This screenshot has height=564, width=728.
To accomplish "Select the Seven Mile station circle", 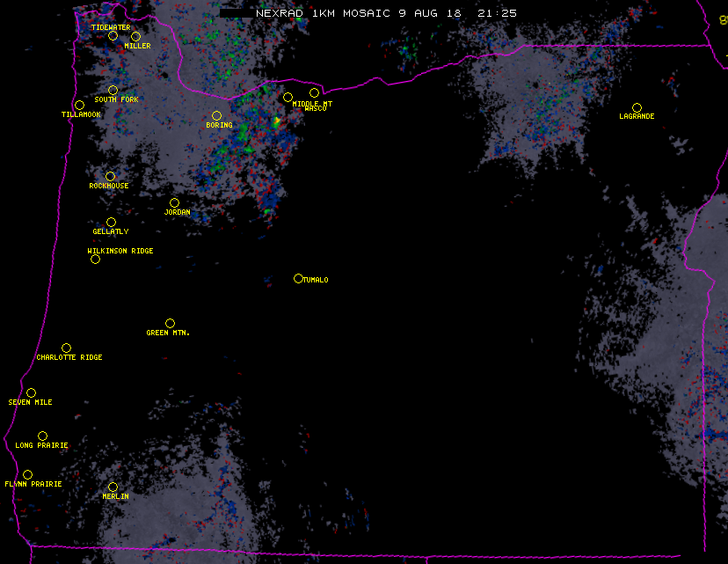I will point(31,392).
